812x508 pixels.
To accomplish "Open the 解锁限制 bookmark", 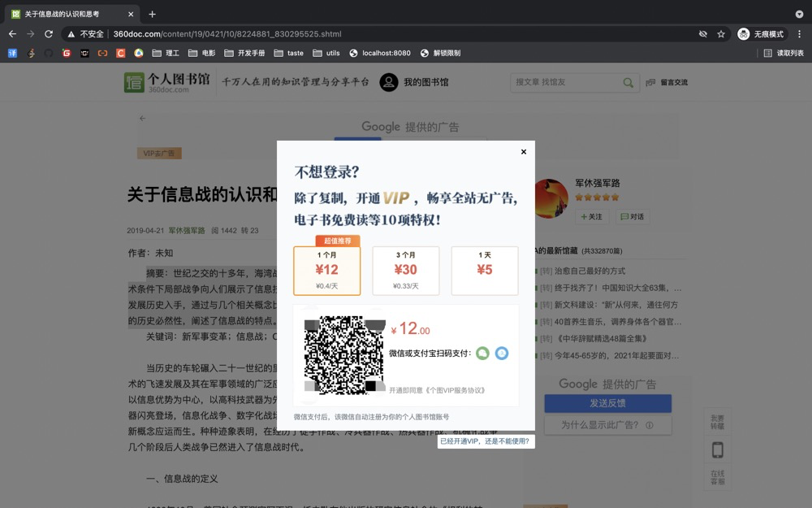I will pyautogui.click(x=440, y=53).
